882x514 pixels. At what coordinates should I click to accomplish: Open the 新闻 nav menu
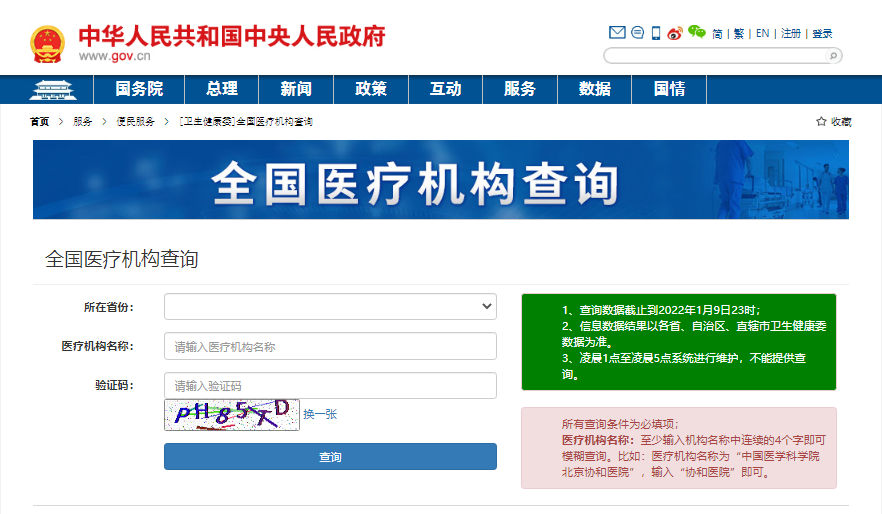(x=296, y=89)
